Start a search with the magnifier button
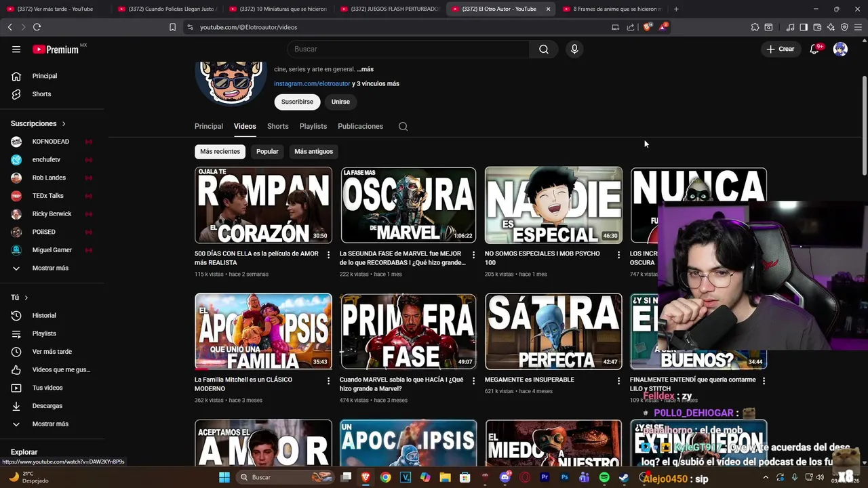The image size is (868, 488). click(544, 49)
